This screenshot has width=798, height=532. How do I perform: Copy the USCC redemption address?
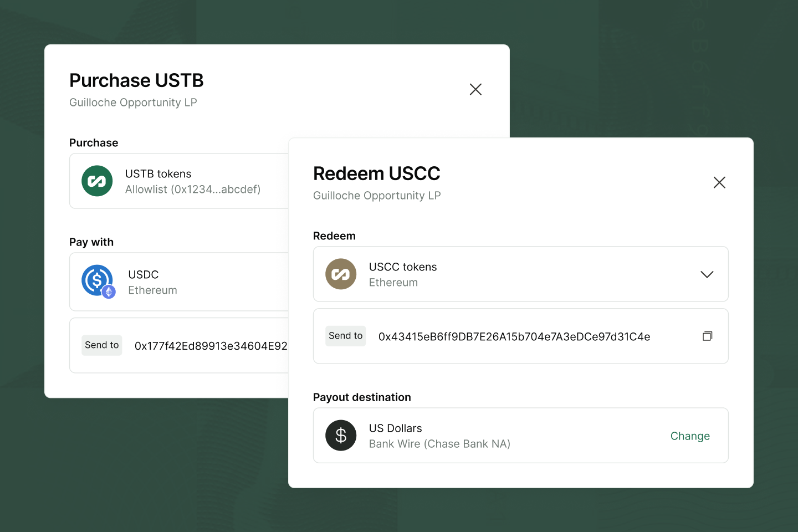click(707, 336)
